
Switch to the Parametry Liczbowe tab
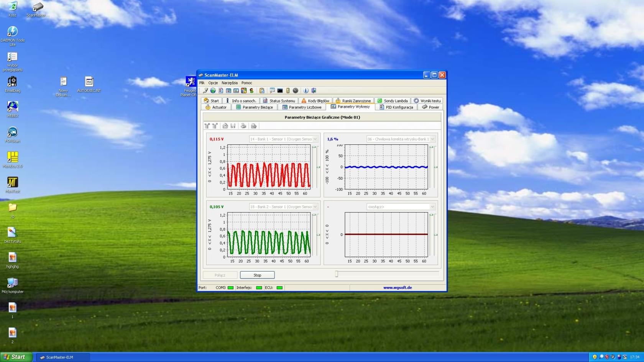click(302, 107)
